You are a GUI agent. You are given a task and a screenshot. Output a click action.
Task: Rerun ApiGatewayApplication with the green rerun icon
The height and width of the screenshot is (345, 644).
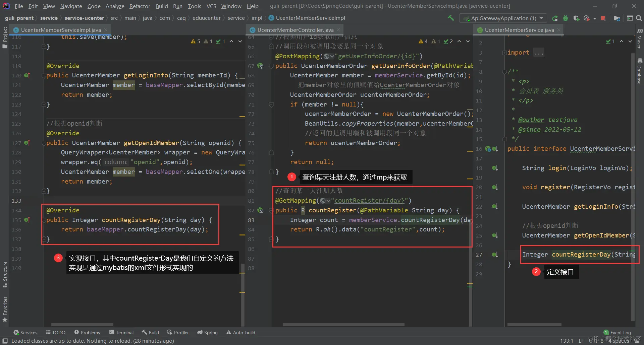555,18
